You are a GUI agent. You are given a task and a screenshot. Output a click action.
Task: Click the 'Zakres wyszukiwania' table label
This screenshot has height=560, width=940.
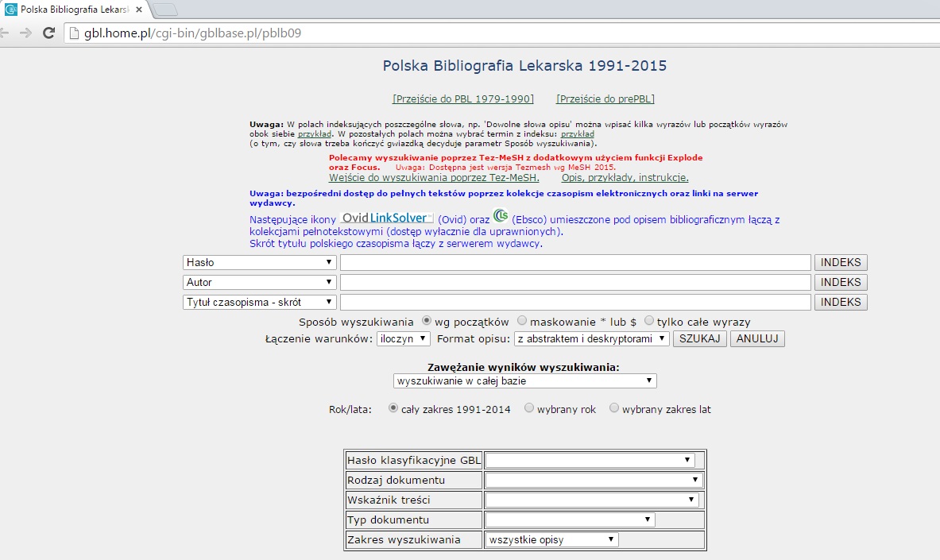pos(404,539)
